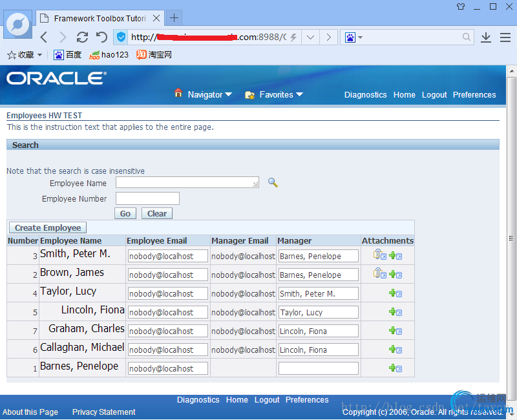
Task: Focus the Employee Number field
Action: 147,198
